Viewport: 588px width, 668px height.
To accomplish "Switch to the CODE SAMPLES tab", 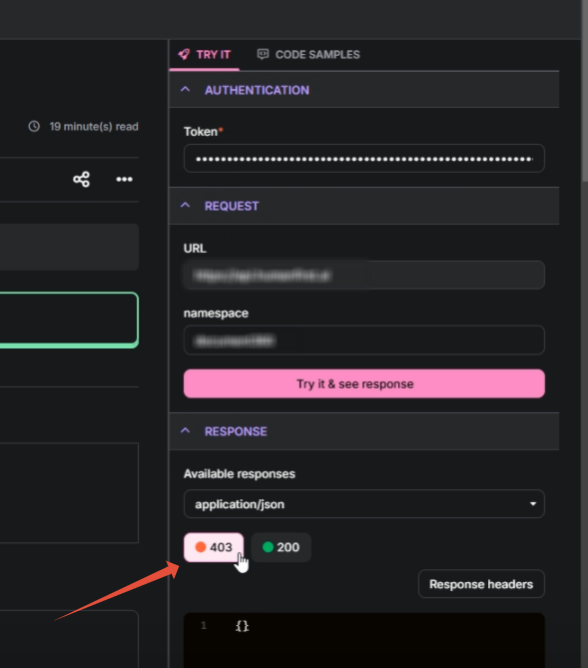I will pos(308,55).
